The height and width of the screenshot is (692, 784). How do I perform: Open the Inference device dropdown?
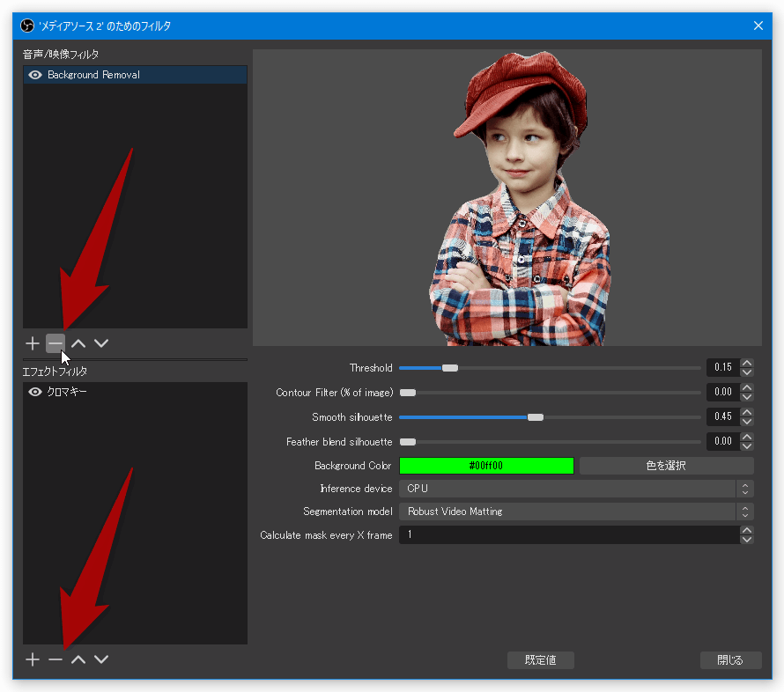[576, 489]
